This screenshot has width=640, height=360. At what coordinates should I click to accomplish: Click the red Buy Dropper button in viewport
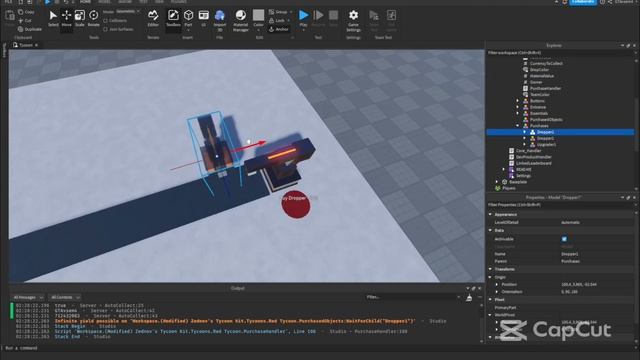pyautogui.click(x=296, y=204)
